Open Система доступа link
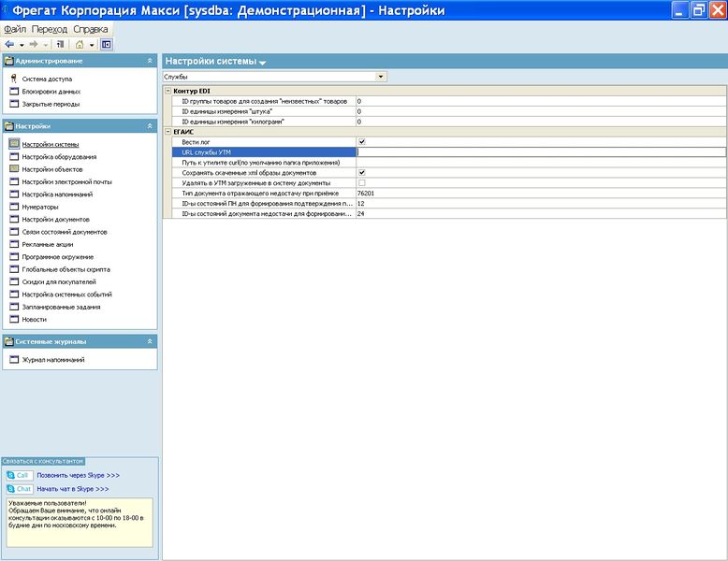 click(x=47, y=79)
